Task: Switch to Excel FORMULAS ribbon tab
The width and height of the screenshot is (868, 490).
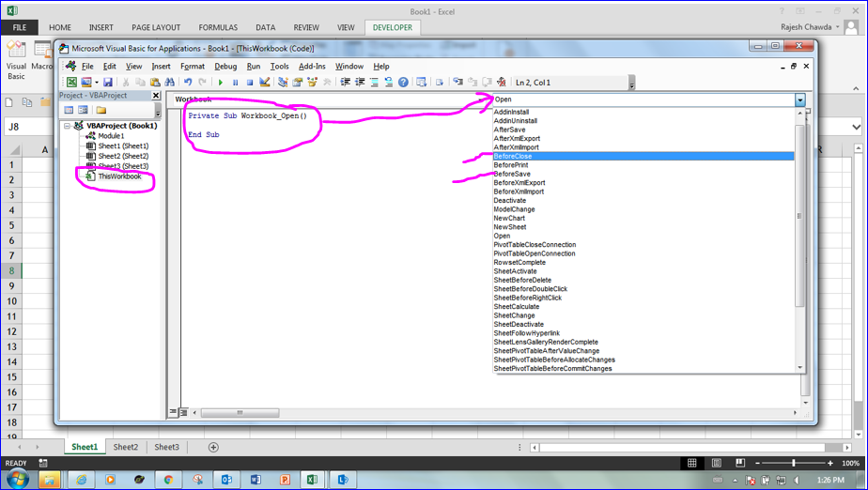Action: pos(218,27)
